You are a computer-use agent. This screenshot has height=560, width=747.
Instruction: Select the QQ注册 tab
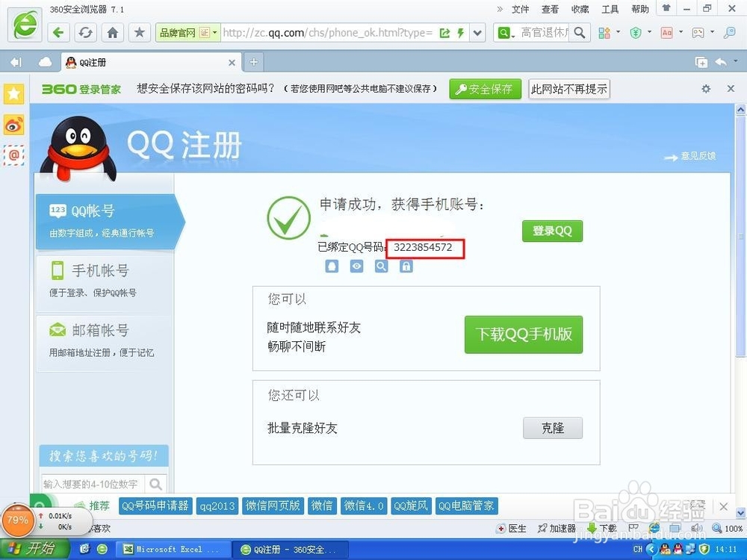150,63
